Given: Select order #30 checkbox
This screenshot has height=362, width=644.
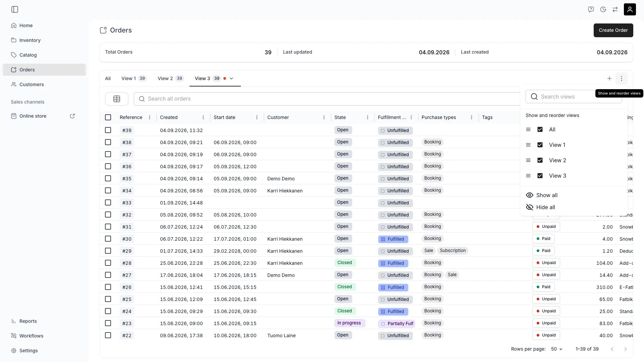Looking at the screenshot, I should pyautogui.click(x=108, y=239).
